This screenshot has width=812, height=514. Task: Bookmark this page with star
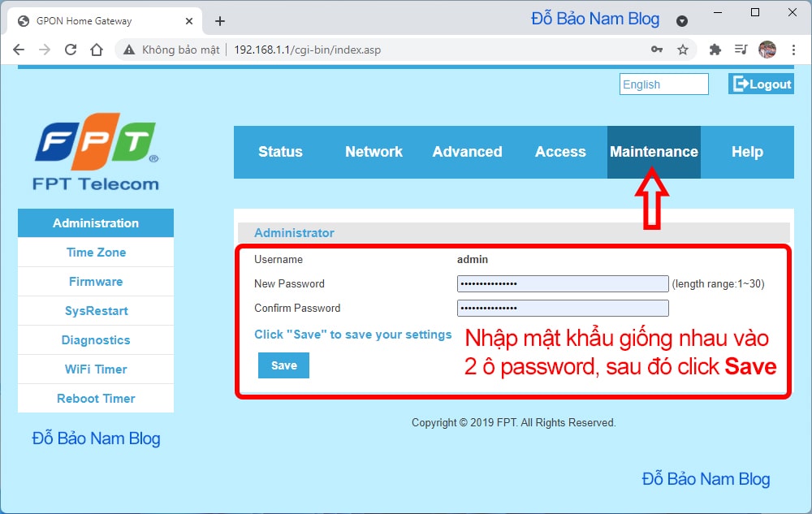click(x=683, y=50)
